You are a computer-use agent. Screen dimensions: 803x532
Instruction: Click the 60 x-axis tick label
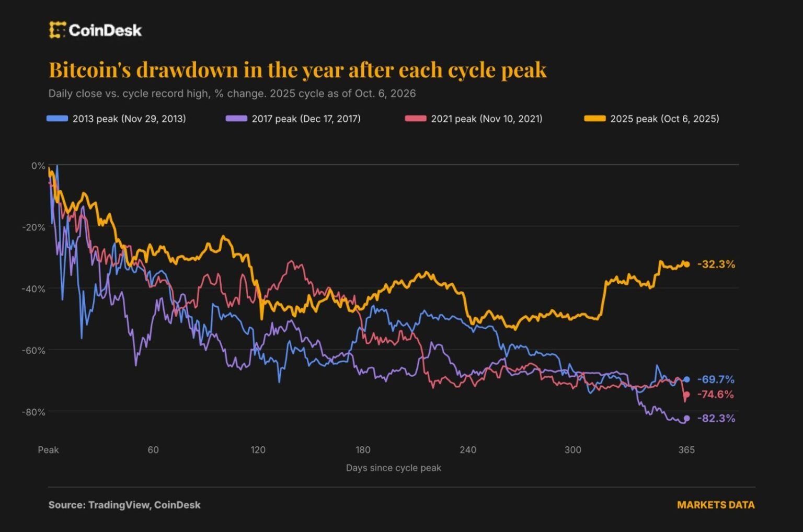[x=153, y=450]
